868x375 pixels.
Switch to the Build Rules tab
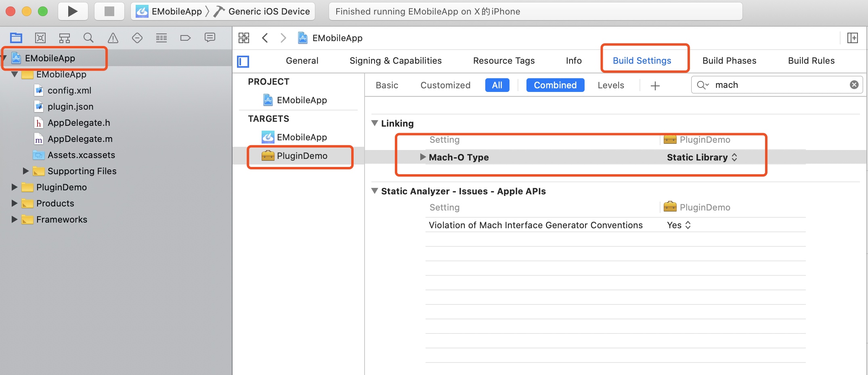811,60
